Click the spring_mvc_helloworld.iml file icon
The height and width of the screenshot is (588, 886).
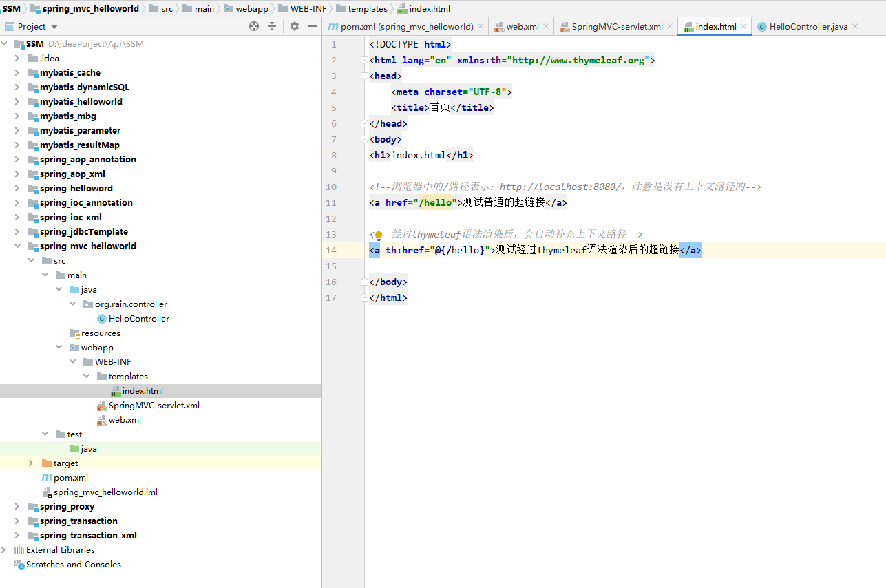coord(47,492)
